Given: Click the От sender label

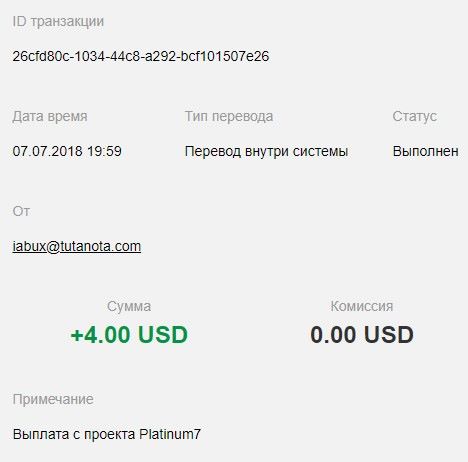Looking at the screenshot, I should click(21, 212).
